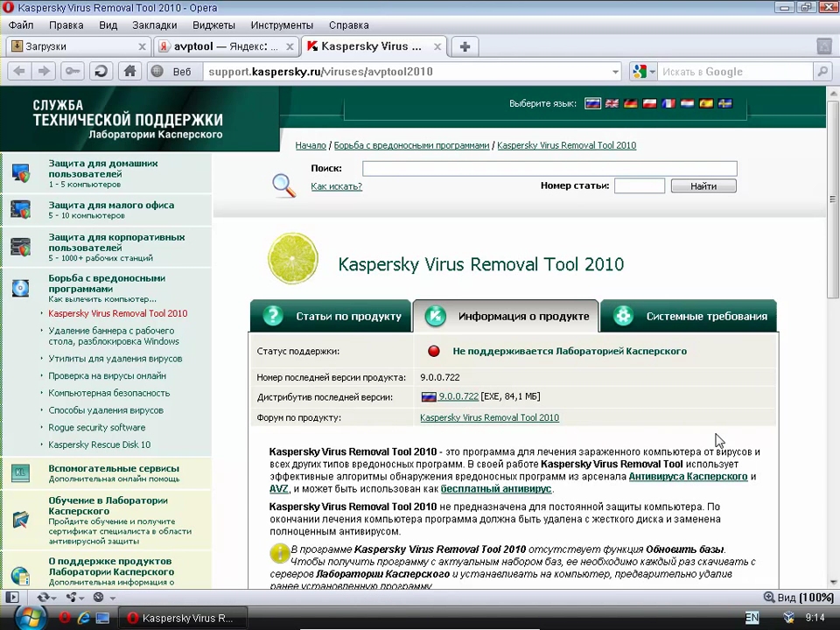
Task: Open the search engine selector dropdown
Action: click(643, 72)
